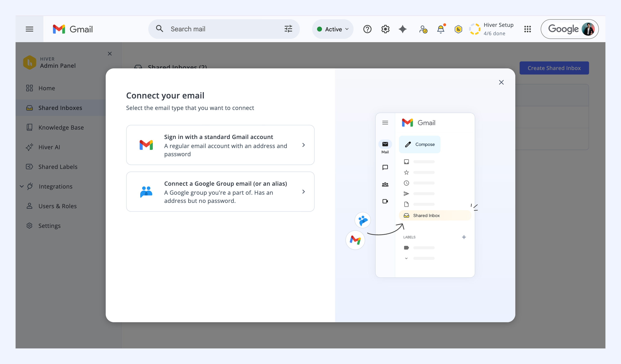Screen dimensions: 621x364
Task: Click the Shared Inbox inbox icon in sidebar
Action: [x=29, y=108]
